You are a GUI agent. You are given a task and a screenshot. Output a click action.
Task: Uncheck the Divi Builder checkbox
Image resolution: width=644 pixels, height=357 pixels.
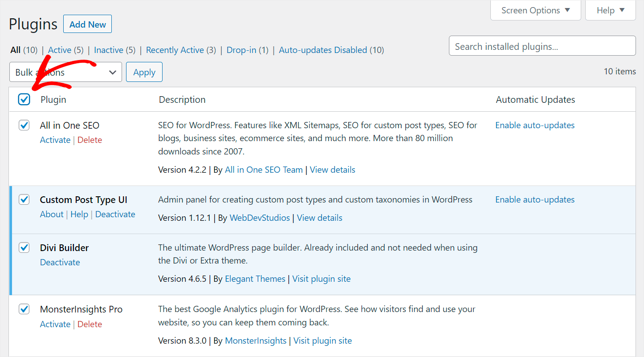pyautogui.click(x=24, y=247)
